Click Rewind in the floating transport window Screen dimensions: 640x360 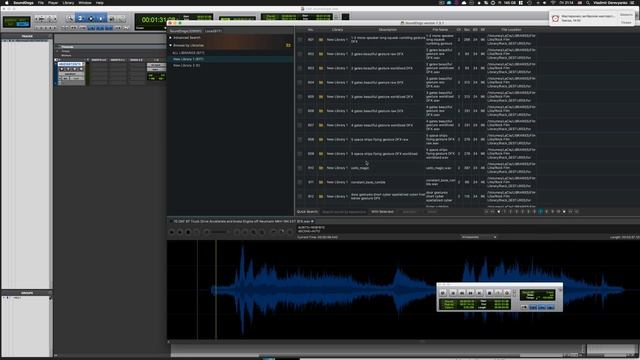[462, 293]
